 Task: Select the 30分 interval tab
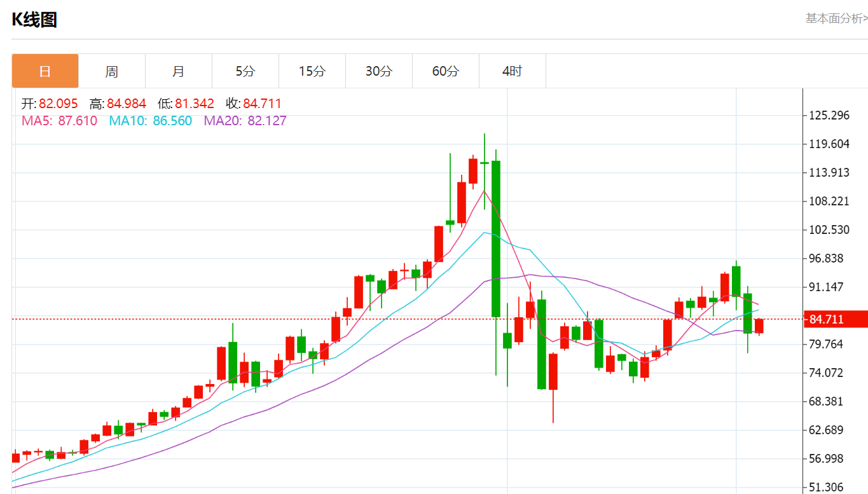tap(379, 71)
